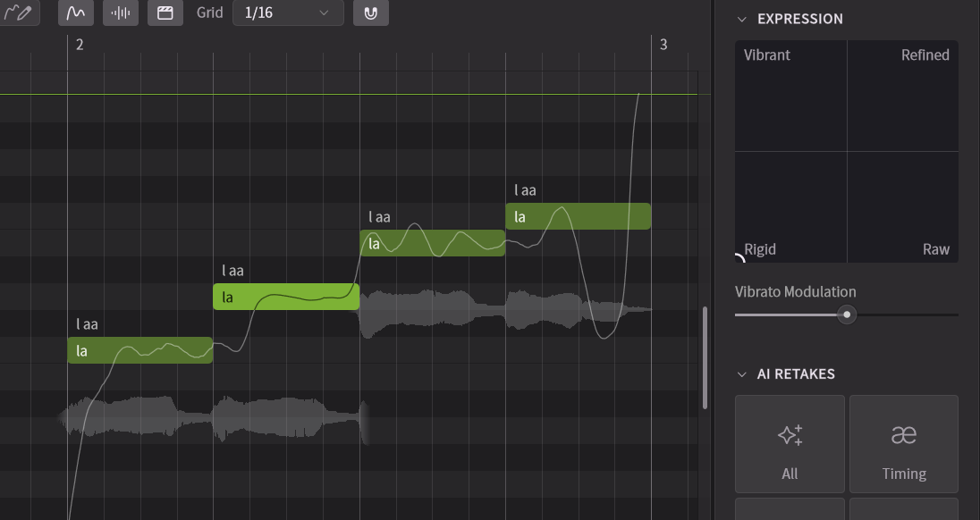Select the bright green highlighted la note
980x520 pixels.
286,297
